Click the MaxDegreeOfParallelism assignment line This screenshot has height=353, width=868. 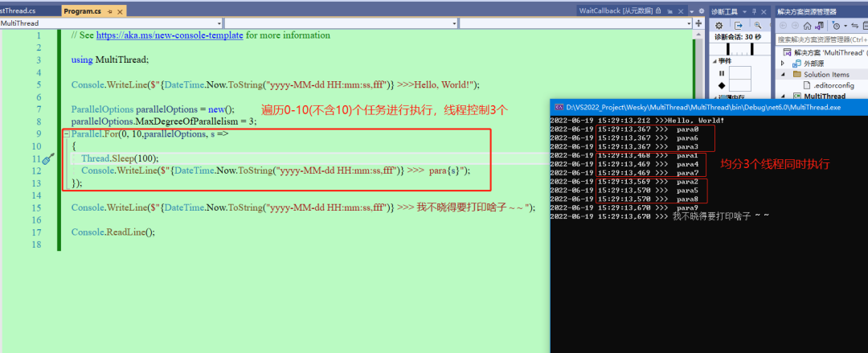[164, 121]
